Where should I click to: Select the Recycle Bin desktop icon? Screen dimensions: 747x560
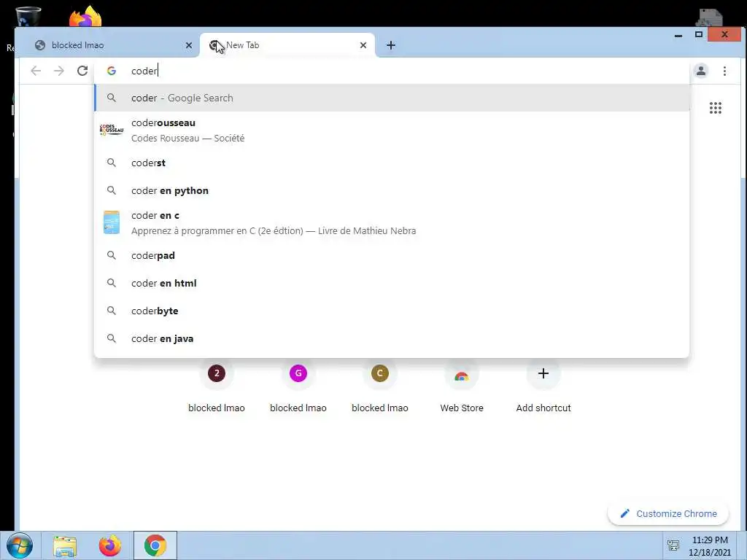tap(28, 16)
